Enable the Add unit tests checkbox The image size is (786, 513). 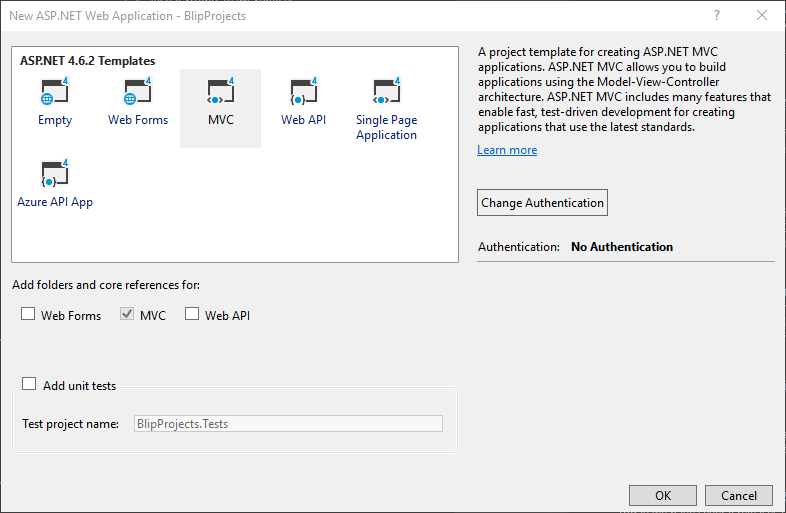click(29, 384)
